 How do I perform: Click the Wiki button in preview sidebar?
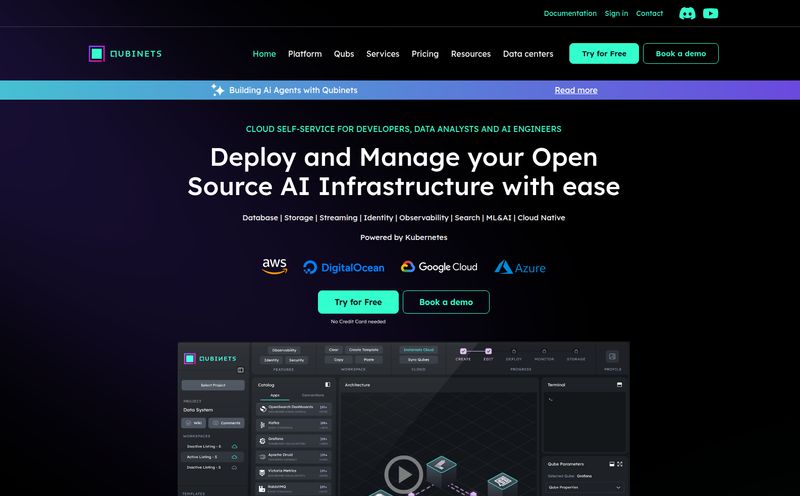pos(194,423)
